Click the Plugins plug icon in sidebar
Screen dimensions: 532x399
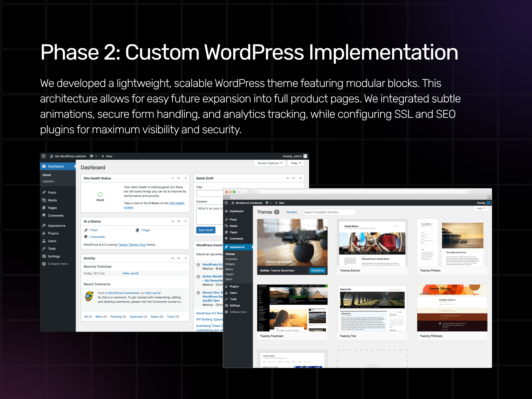click(x=44, y=233)
